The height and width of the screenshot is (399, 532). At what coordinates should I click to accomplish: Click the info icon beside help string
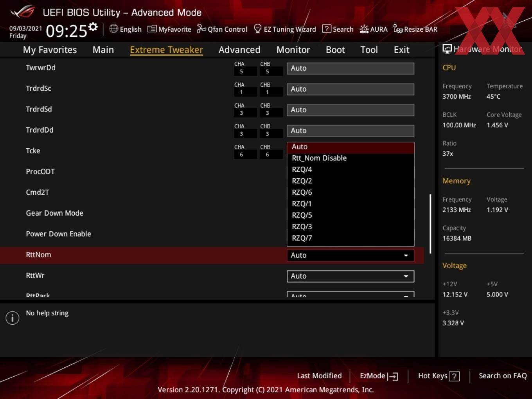[x=13, y=318]
